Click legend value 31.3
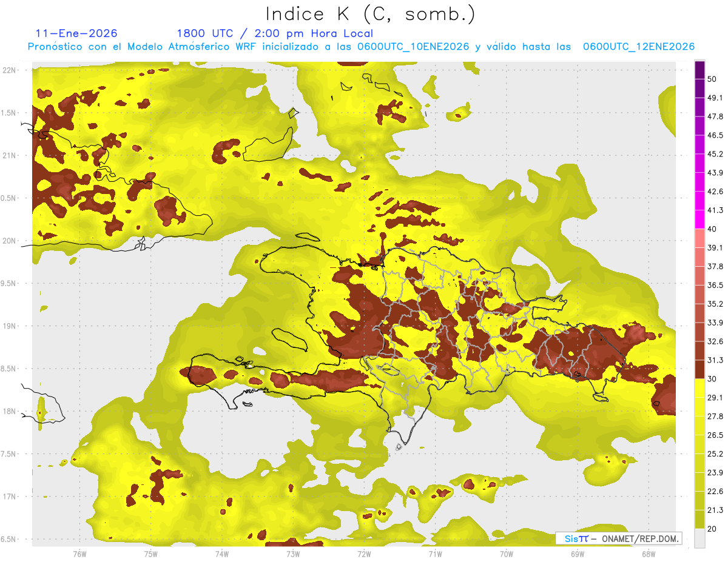The width and height of the screenshot is (728, 562). point(715,360)
